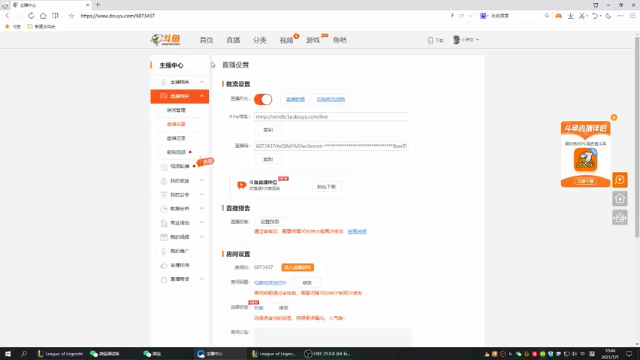Open the three-dot more tools icon

click(x=620, y=16)
